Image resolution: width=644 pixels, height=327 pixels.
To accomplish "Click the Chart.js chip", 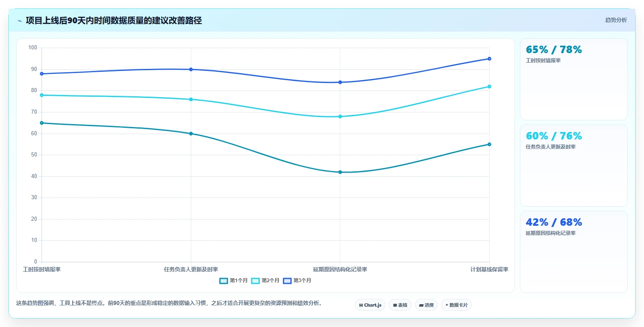I will pyautogui.click(x=370, y=305).
